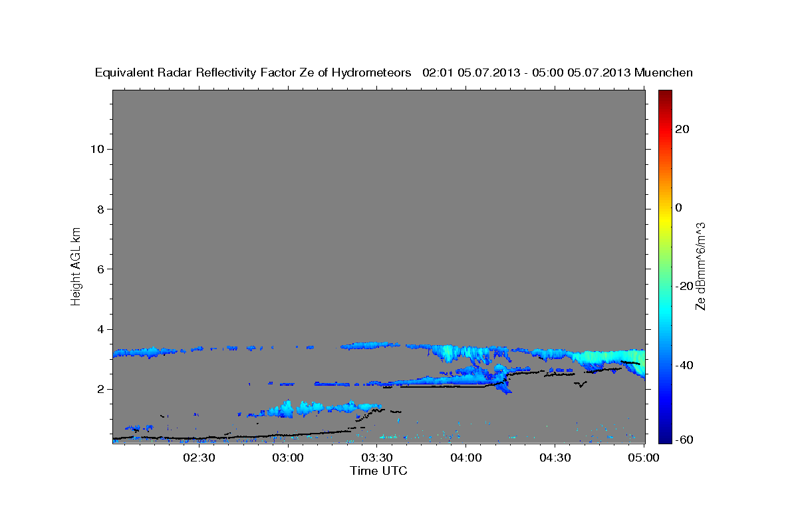Click the '20' colorbar tick value
The height and width of the screenshot is (532, 798).
pos(682,129)
